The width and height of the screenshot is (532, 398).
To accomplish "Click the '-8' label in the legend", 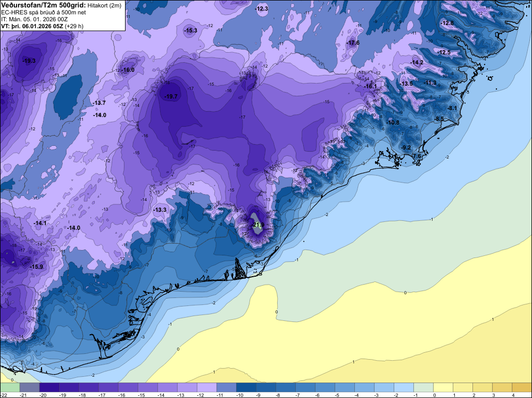I will [x=279, y=395].
